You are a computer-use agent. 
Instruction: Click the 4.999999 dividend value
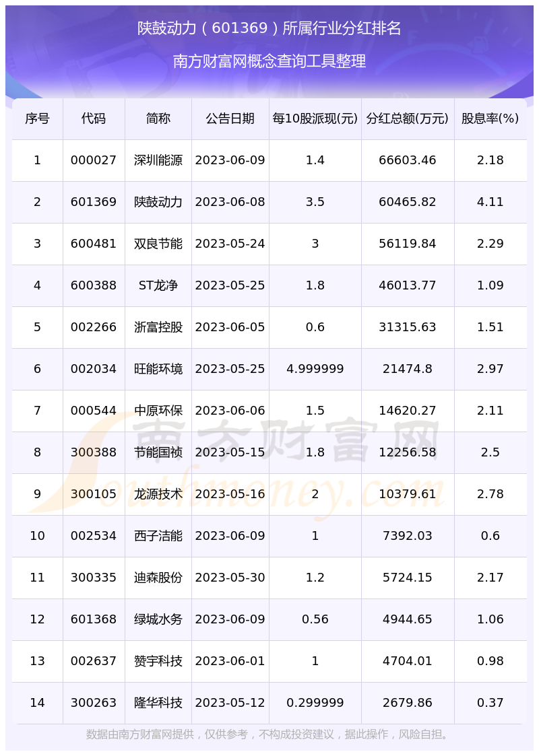click(x=315, y=369)
